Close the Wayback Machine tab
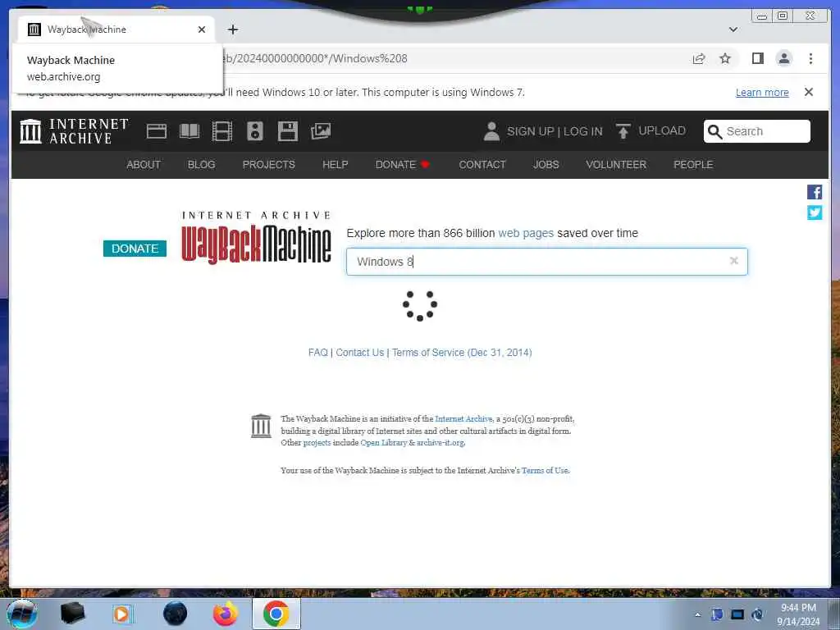 click(202, 30)
